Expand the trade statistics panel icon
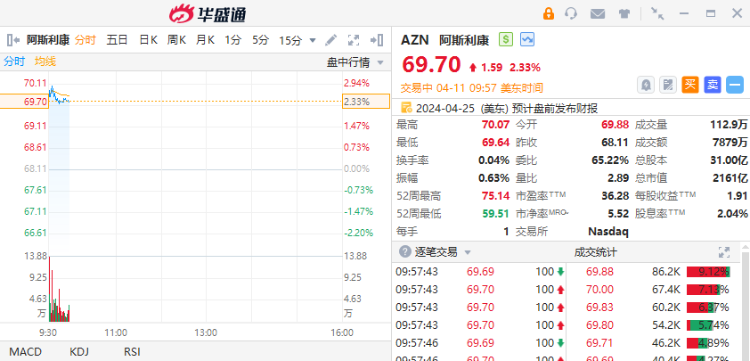Image resolution: width=750 pixels, height=361 pixels. [x=724, y=252]
